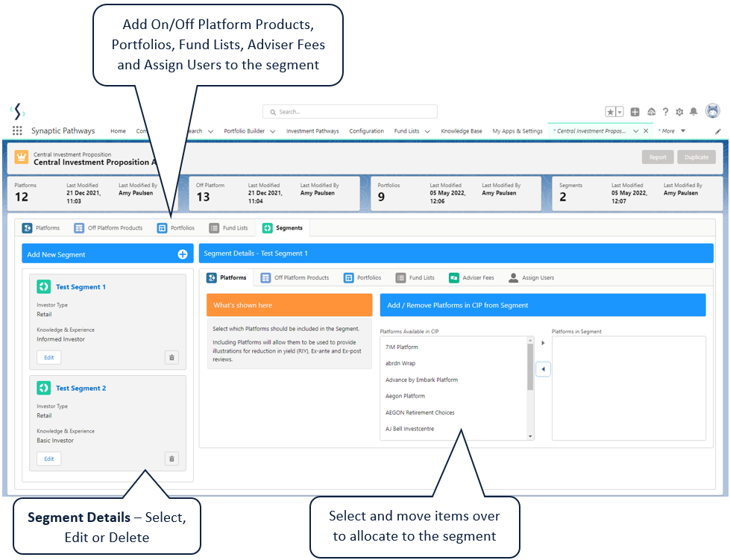Switch to the Adviser Fees tab
This screenshot has height=560, width=730.
click(471, 278)
